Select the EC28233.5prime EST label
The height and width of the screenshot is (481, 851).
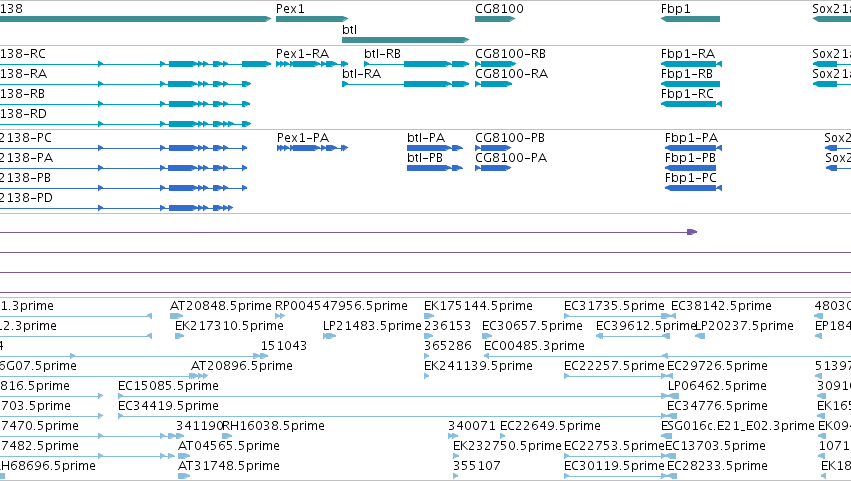(717, 467)
